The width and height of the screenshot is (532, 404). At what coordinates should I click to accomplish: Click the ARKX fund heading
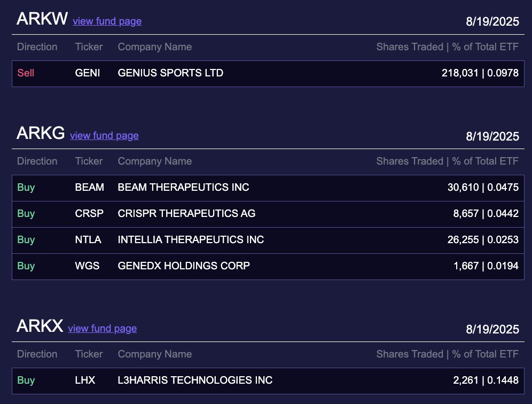40,326
